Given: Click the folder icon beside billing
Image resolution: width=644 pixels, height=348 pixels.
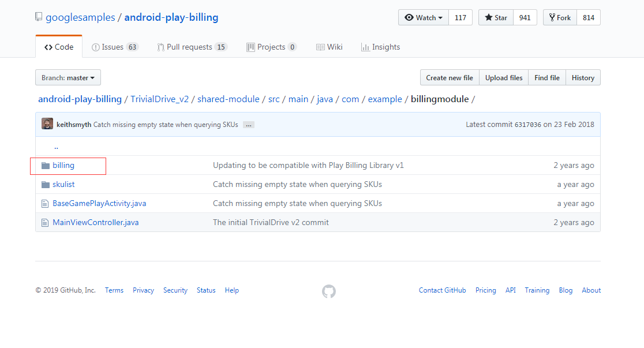Looking at the screenshot, I should pyautogui.click(x=46, y=165).
